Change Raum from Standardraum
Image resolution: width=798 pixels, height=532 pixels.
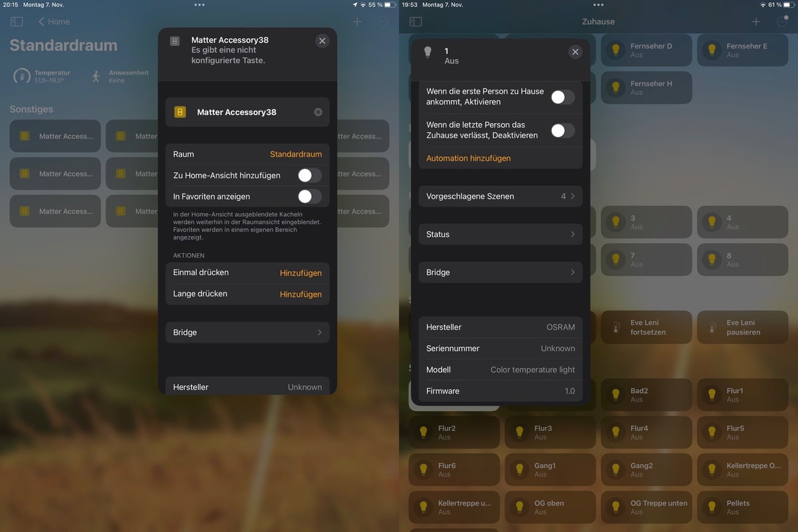click(x=295, y=154)
